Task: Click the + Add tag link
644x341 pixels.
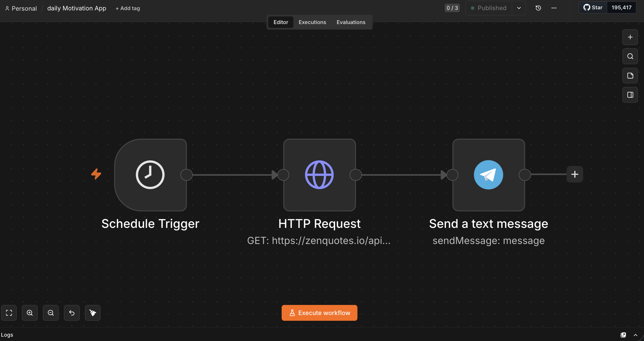Action: tap(128, 8)
